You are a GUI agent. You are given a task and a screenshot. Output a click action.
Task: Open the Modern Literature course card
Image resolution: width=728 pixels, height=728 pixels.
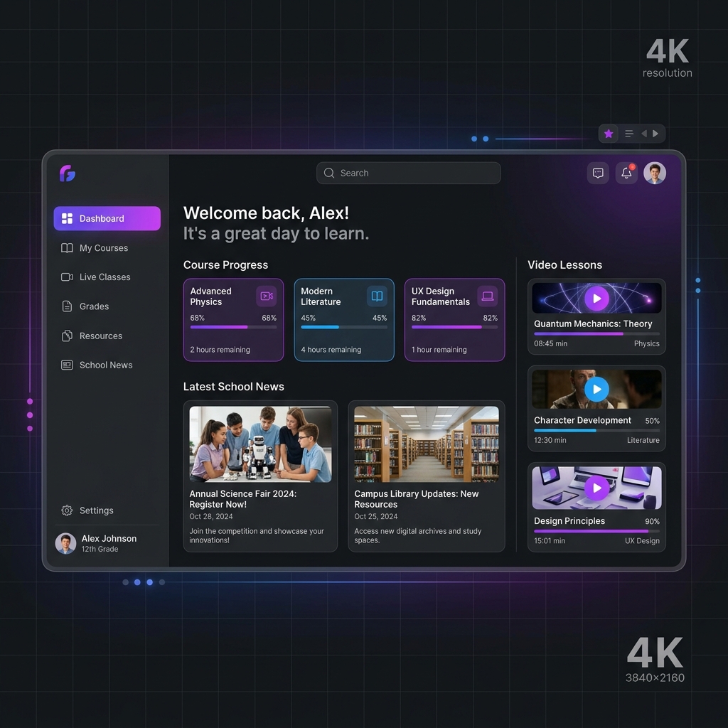click(x=344, y=320)
